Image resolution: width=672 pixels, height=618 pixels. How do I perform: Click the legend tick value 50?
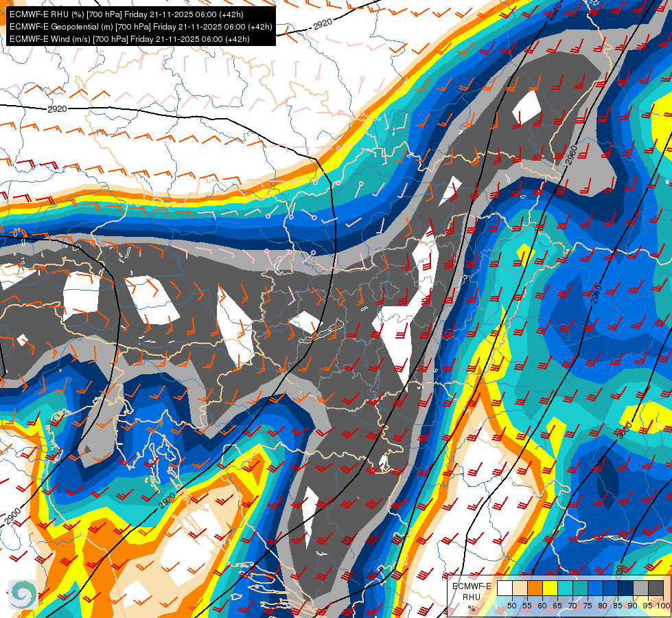512,606
